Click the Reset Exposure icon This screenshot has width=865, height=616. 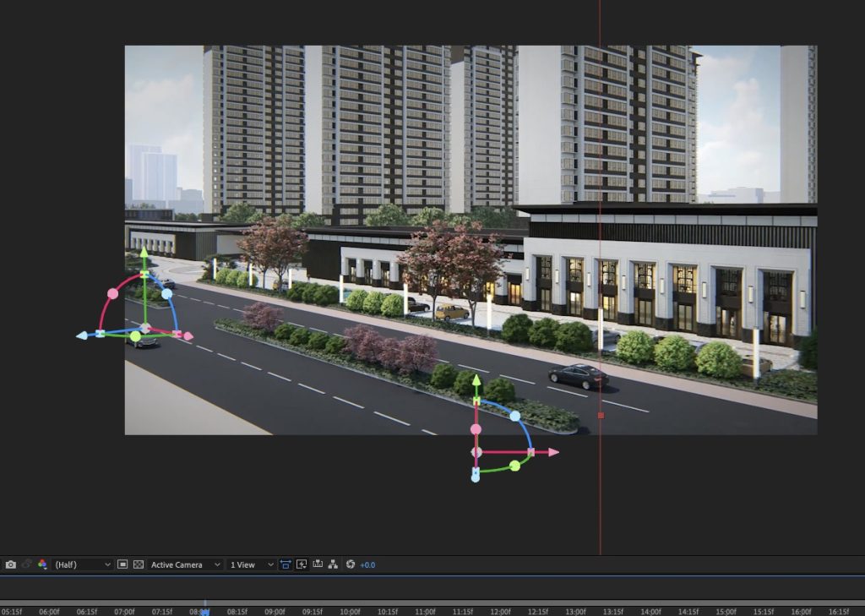(350, 564)
